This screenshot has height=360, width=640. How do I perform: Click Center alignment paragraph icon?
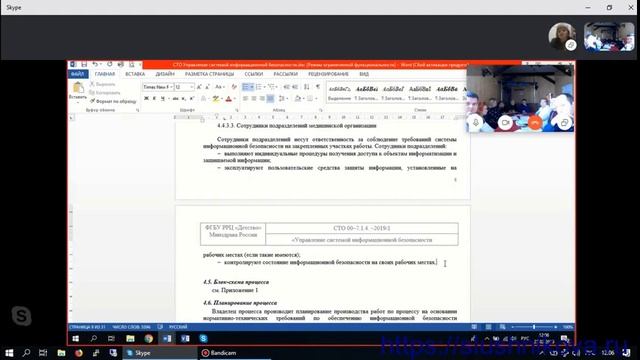point(253,98)
